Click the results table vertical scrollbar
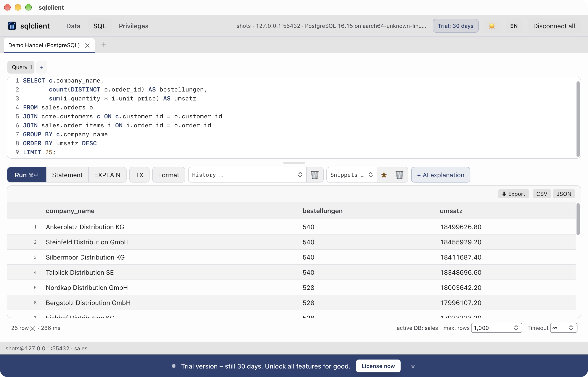 click(x=578, y=219)
